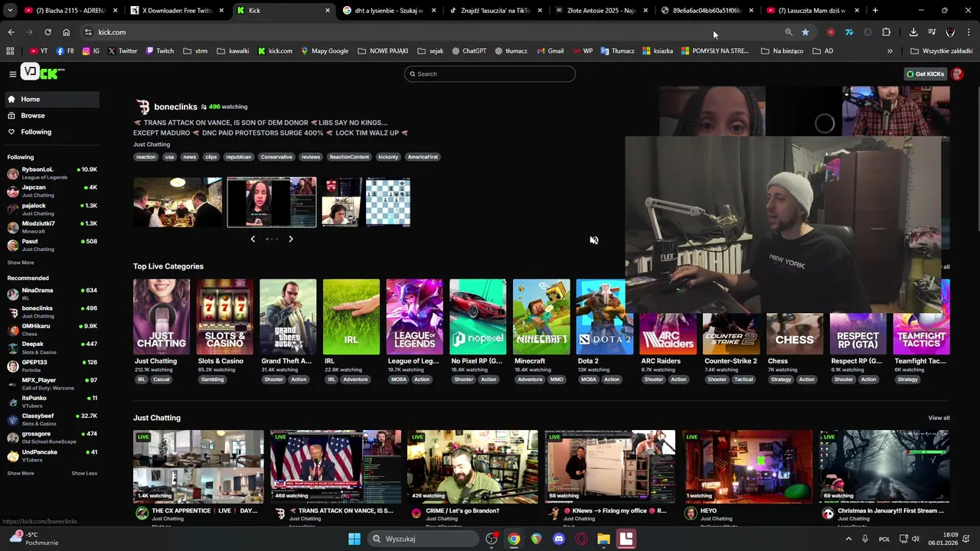Go to previous featured stream arrow

coord(253,239)
